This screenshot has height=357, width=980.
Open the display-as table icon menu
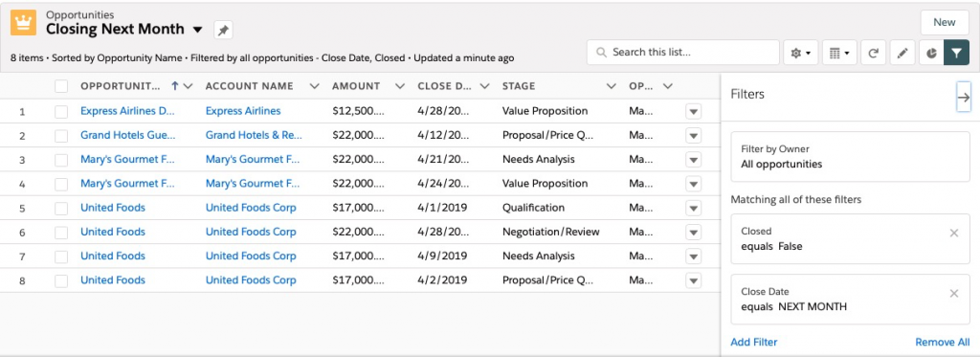point(839,54)
